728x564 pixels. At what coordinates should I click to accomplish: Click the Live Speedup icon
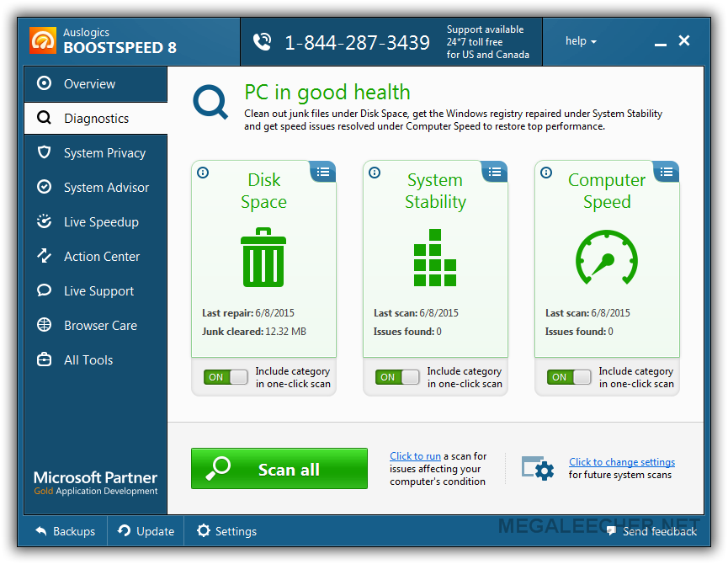(44, 221)
